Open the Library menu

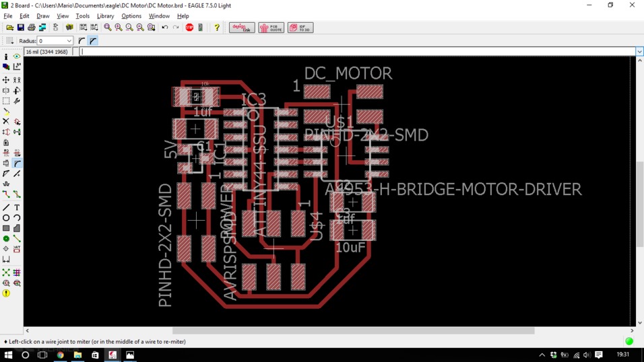point(105,16)
